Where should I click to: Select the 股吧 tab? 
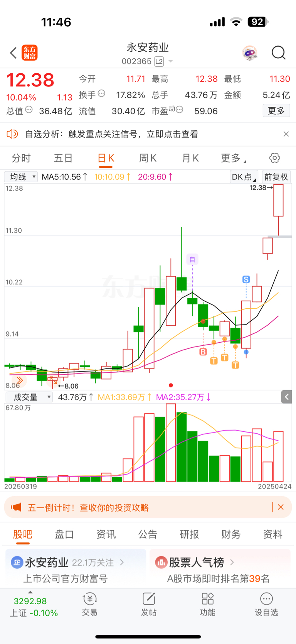click(x=22, y=534)
